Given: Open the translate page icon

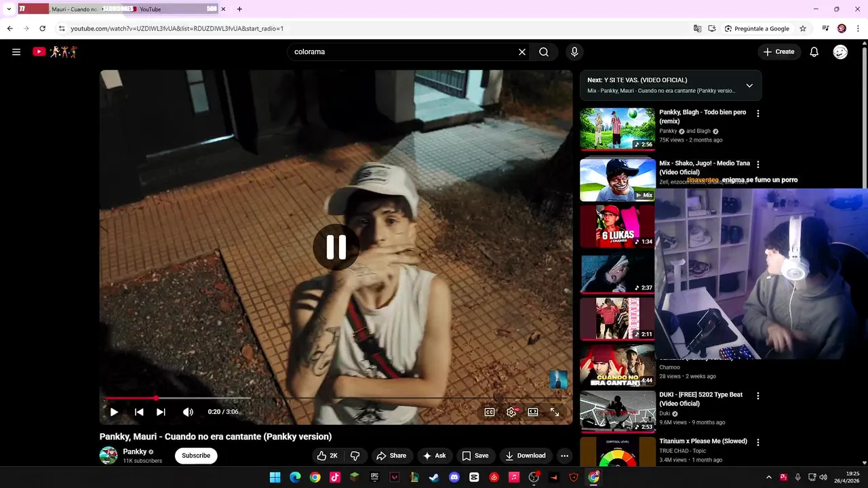Looking at the screenshot, I should [x=697, y=28].
